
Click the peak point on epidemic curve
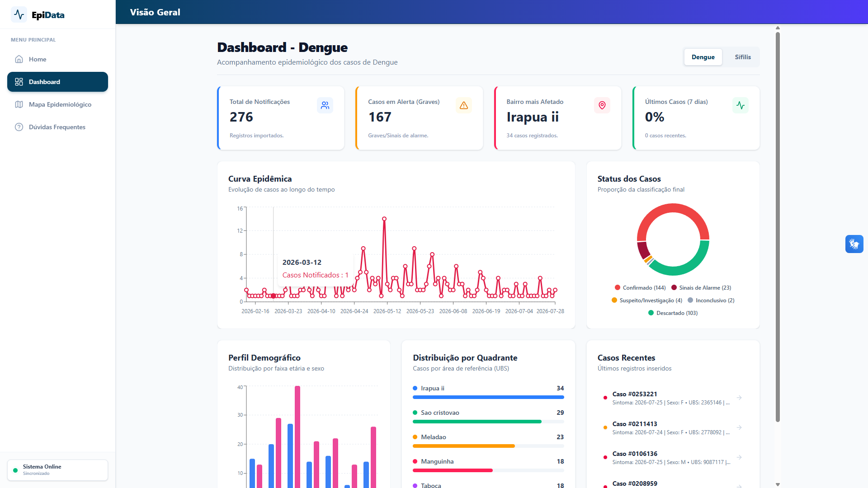click(x=384, y=219)
